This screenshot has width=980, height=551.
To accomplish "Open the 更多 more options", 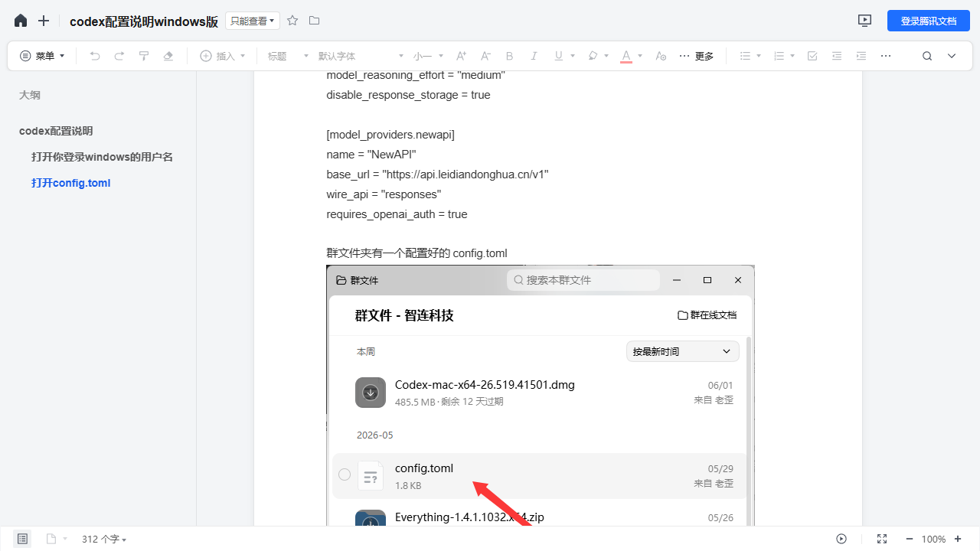I will tap(697, 56).
